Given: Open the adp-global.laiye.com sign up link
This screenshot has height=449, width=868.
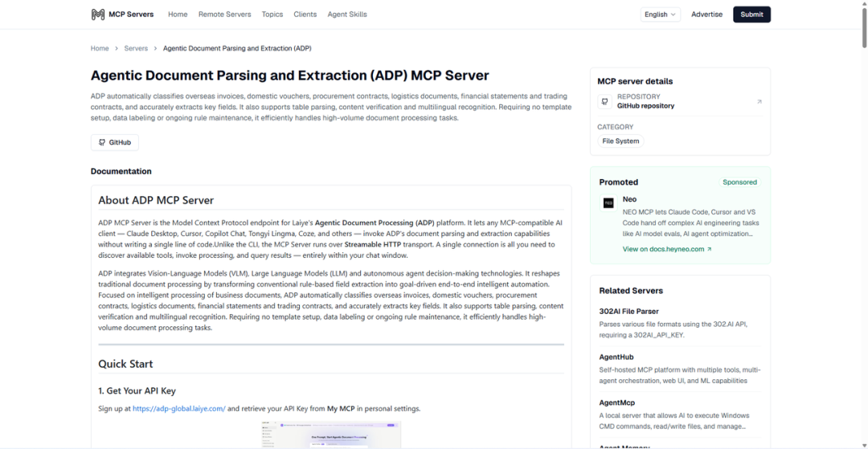Looking at the screenshot, I should point(178,409).
